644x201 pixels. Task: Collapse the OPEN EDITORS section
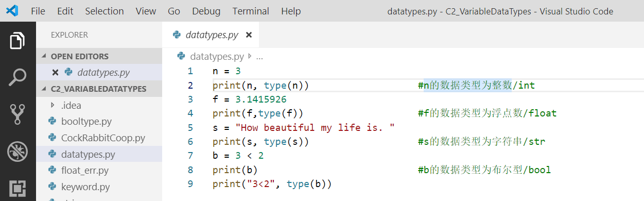[99, 56]
